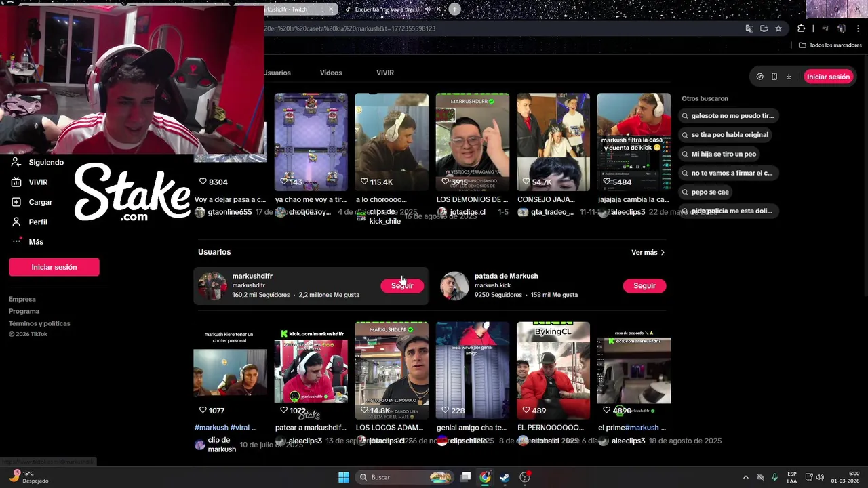This screenshot has width=868, height=488.
Task: Open the LOS DEMONIOS DE video thumbnail
Action: click(x=472, y=142)
